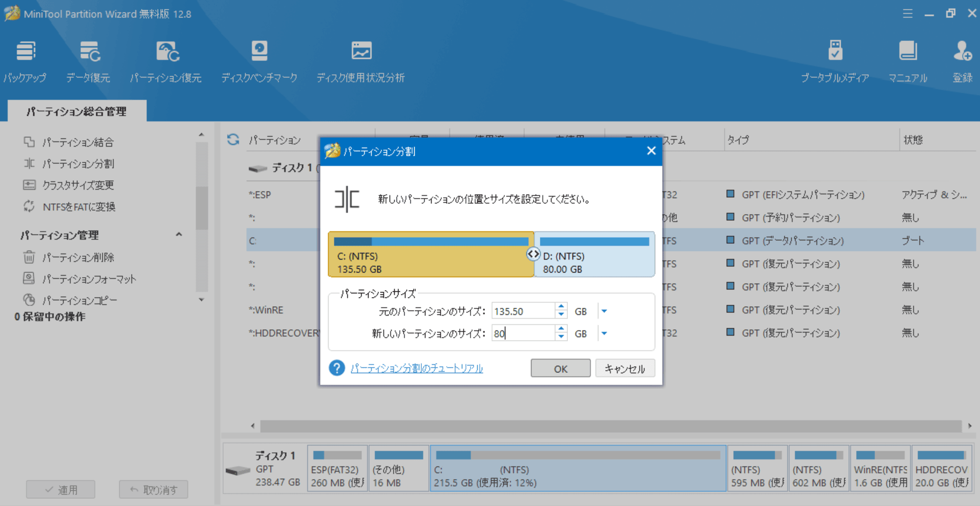Launch データ復元 data recovery

(x=88, y=62)
